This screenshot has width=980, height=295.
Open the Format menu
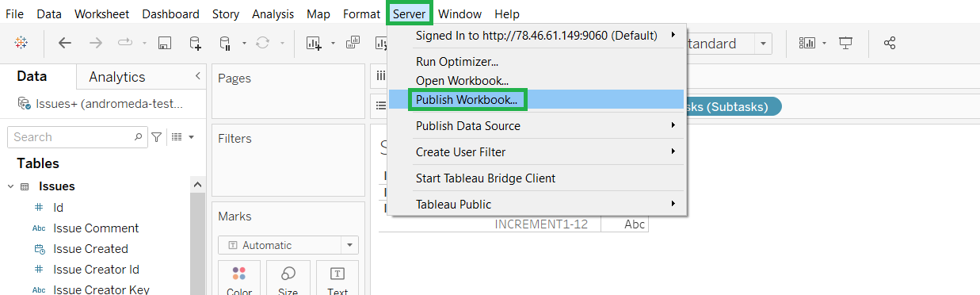tap(361, 14)
